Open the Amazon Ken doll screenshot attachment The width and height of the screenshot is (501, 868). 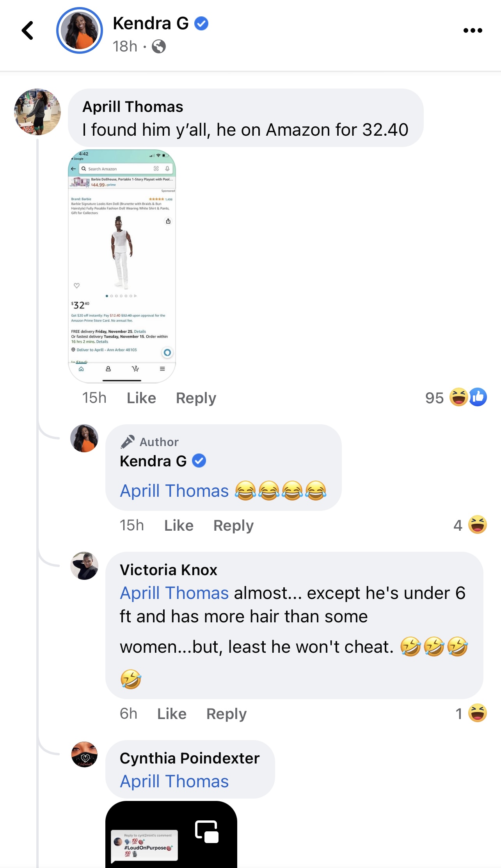point(122,266)
